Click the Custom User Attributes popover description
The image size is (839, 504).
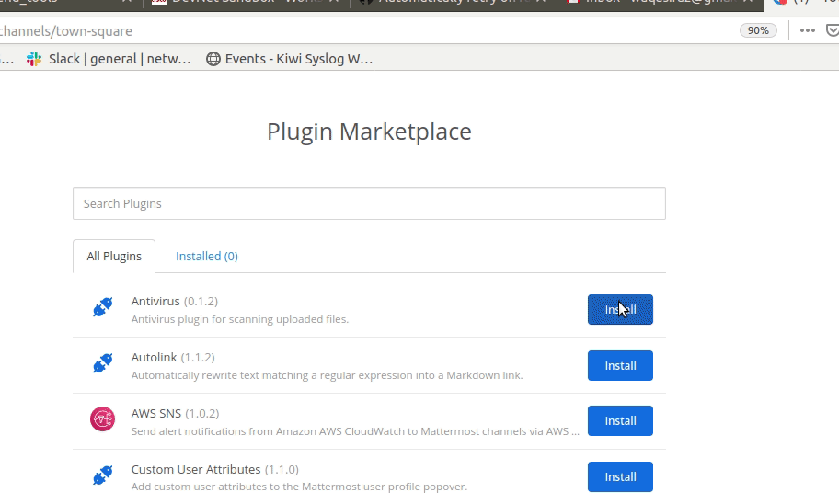click(x=299, y=487)
